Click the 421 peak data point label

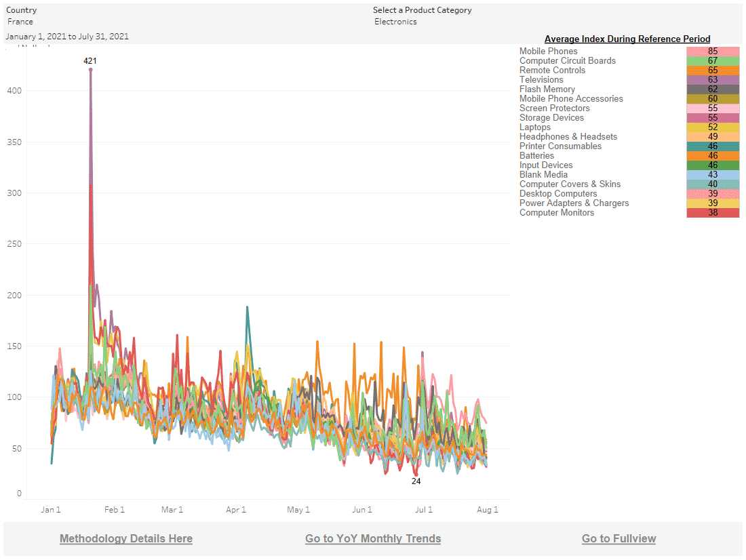click(90, 61)
